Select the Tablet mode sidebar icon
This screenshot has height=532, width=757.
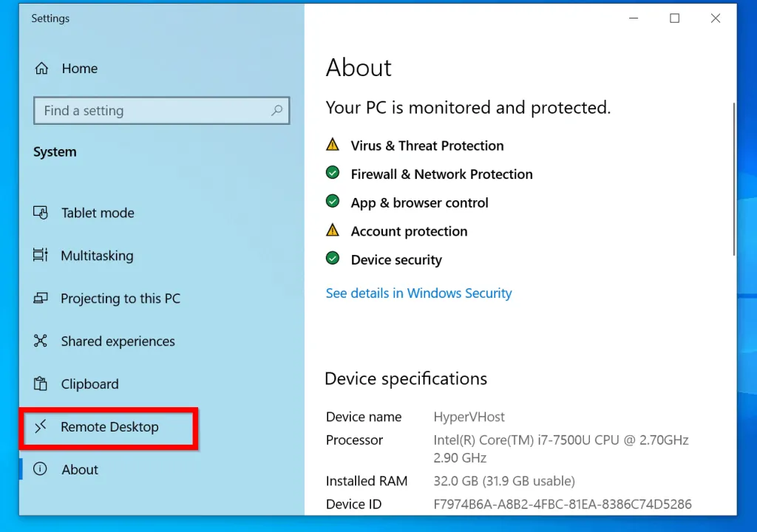click(41, 213)
